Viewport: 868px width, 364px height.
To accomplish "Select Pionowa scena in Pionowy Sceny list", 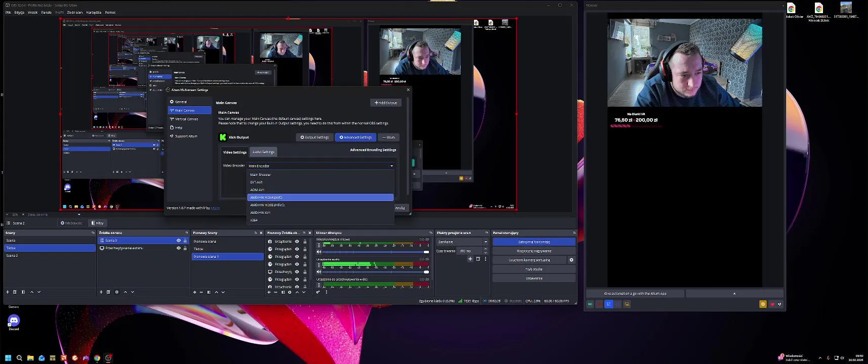I will [228, 241].
